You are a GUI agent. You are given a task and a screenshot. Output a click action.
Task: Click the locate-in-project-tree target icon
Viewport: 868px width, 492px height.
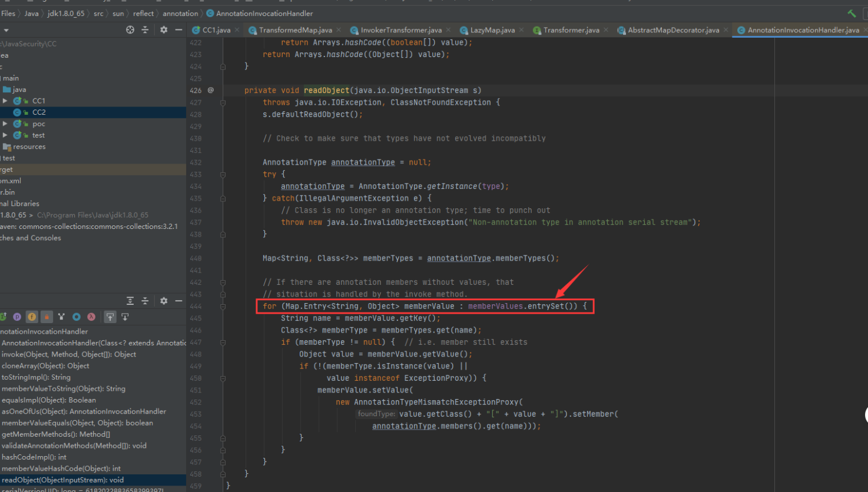[130, 29]
